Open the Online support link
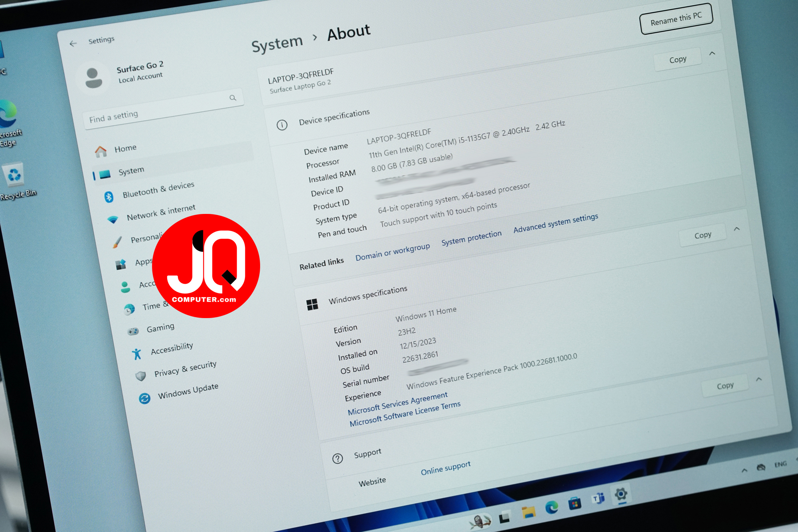Image resolution: width=798 pixels, height=532 pixels. point(446,468)
